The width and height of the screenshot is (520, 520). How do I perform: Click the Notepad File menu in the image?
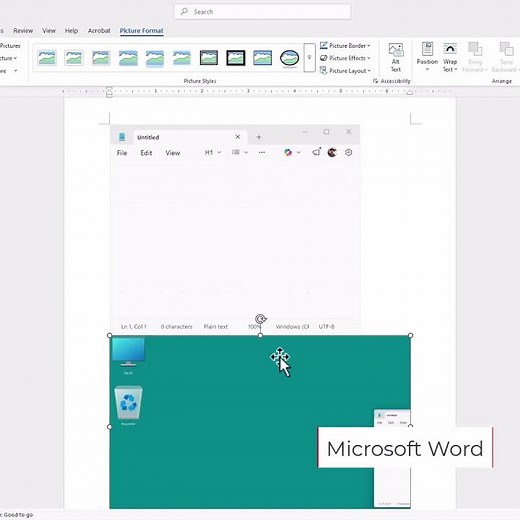[122, 153]
